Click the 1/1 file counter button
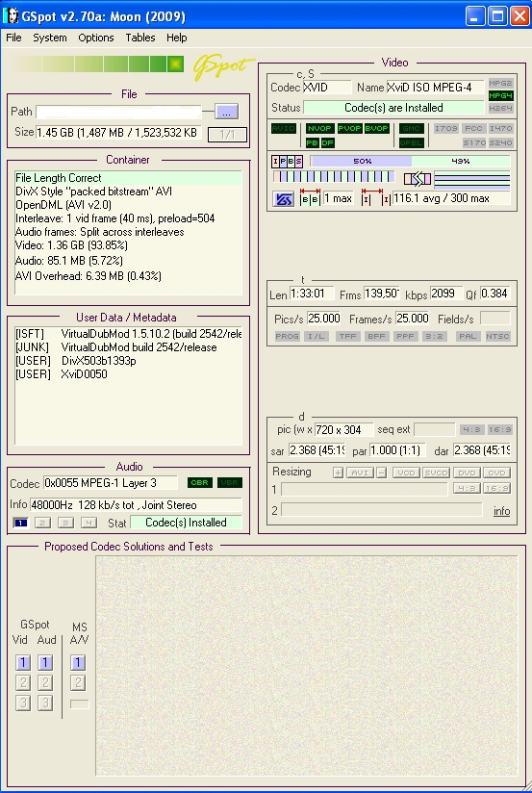Screen dimensions: 532x793 click(x=227, y=135)
